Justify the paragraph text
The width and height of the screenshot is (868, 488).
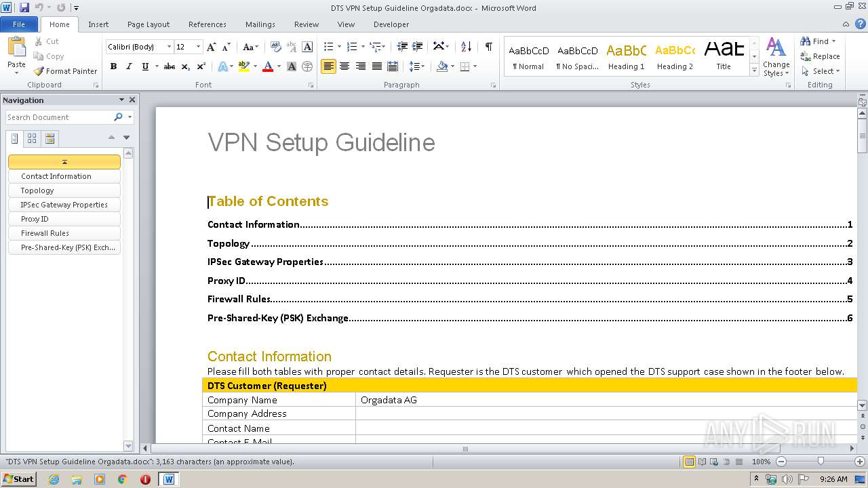click(376, 66)
